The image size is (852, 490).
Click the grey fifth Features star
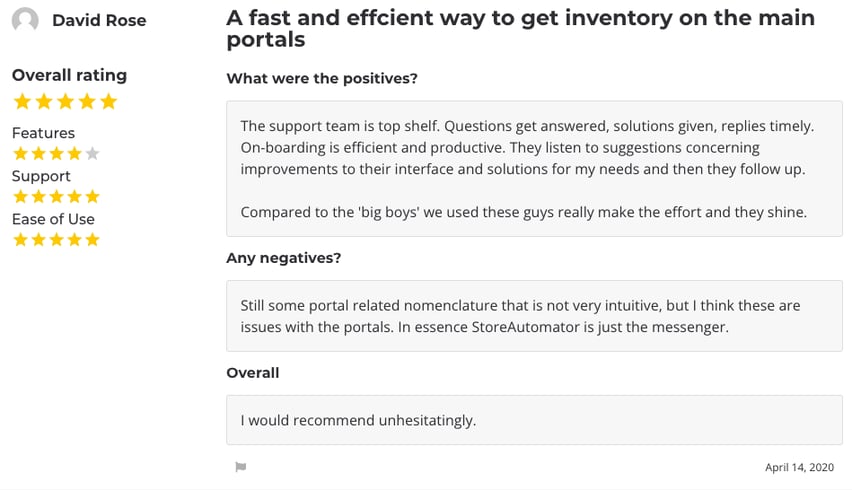point(92,154)
